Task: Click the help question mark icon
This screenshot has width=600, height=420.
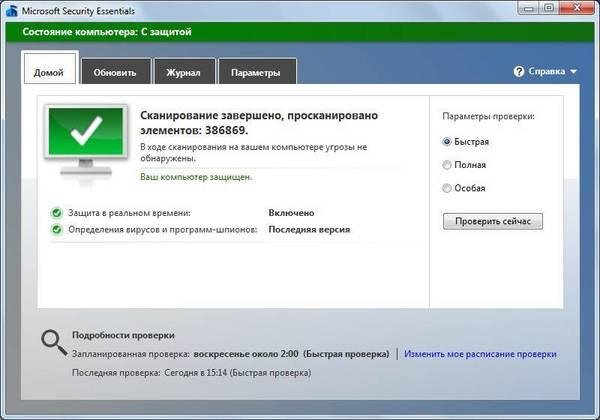Action: pos(519,72)
